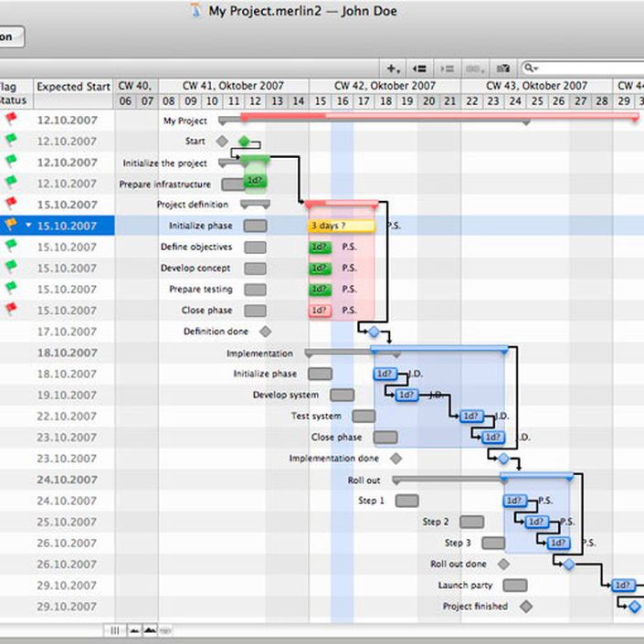Click the gray baseline bar next to Test system
Image resolution: width=644 pixels, height=644 pixels.
click(x=364, y=416)
